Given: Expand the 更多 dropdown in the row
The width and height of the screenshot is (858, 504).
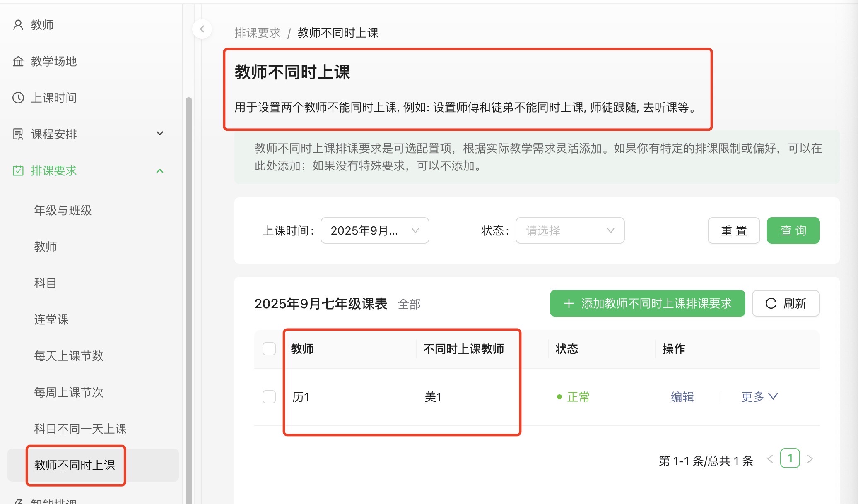Looking at the screenshot, I should 759,397.
